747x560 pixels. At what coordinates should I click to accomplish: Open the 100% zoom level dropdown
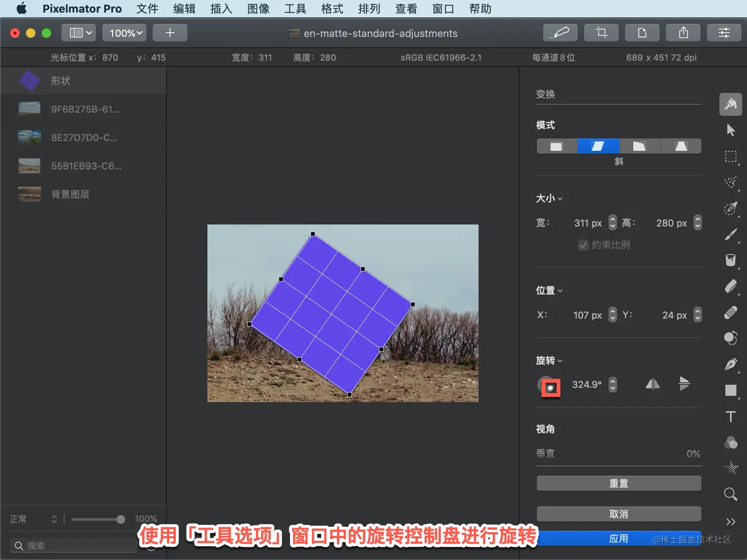tap(124, 33)
